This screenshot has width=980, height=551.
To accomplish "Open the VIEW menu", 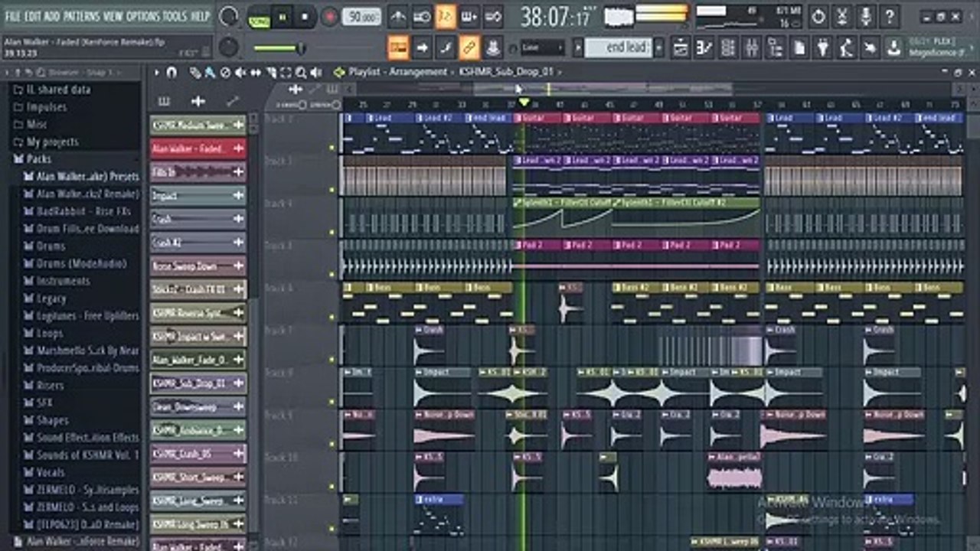I will coord(113,16).
